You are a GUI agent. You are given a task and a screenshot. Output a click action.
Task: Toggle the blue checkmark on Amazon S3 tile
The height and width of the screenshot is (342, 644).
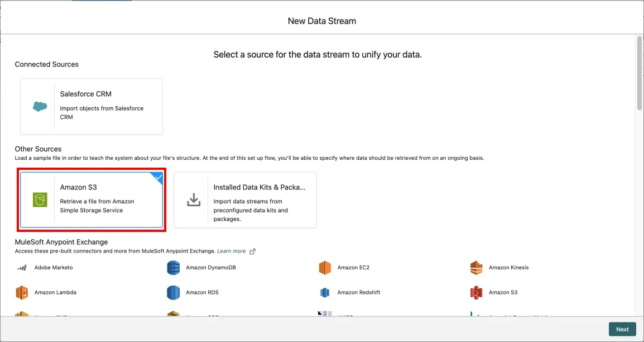(157, 177)
